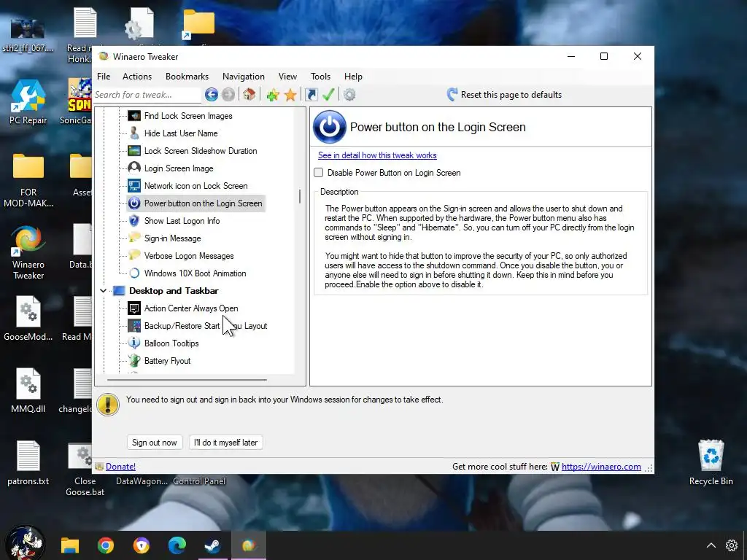This screenshot has width=747, height=560.
Task: Click the Sign-in Message bubble icon
Action: point(134,238)
